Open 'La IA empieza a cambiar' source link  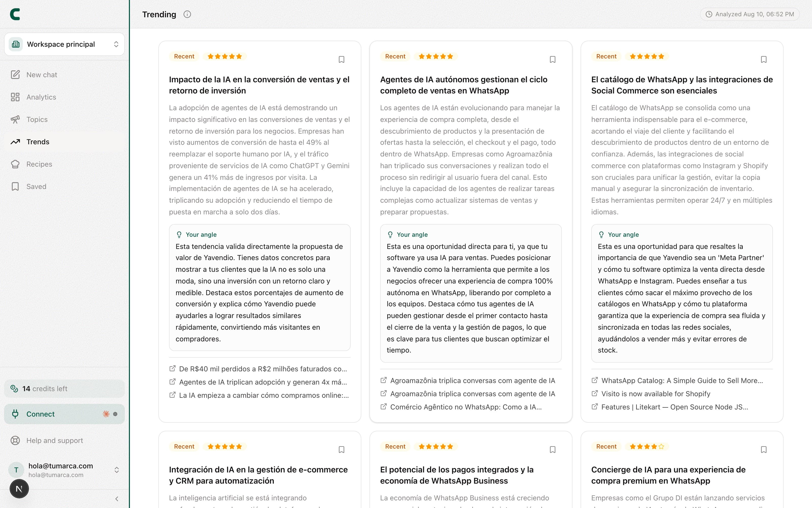point(264,395)
